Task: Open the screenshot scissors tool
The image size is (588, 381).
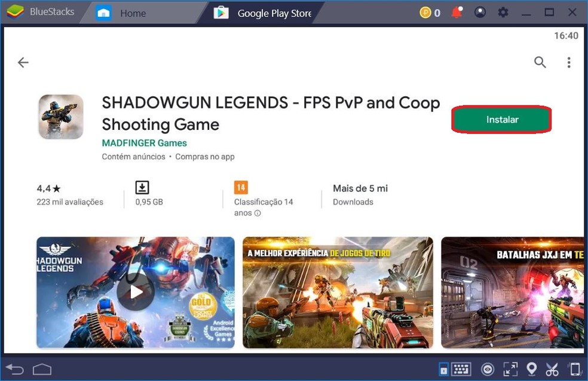Action: (552, 369)
